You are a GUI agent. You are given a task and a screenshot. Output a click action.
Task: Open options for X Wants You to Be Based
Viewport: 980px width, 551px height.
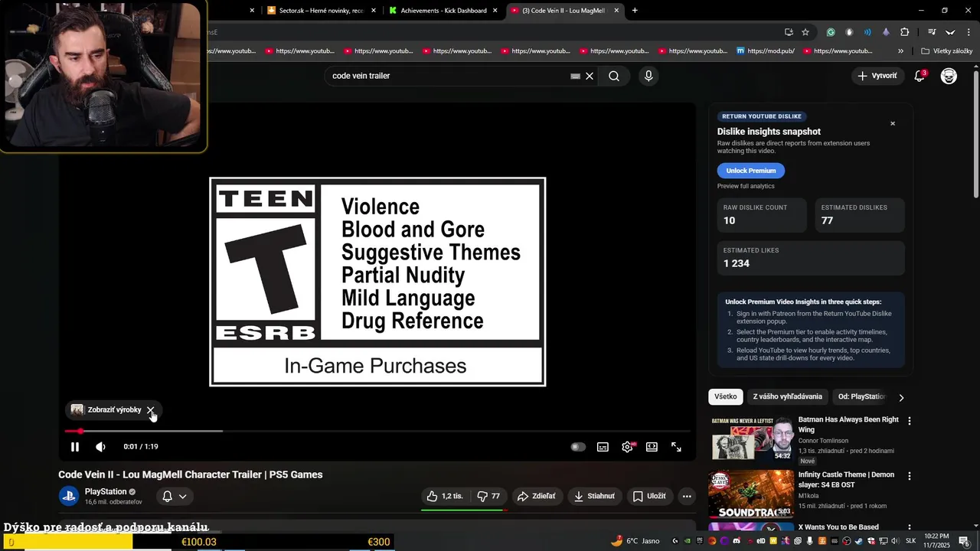pos(910,528)
